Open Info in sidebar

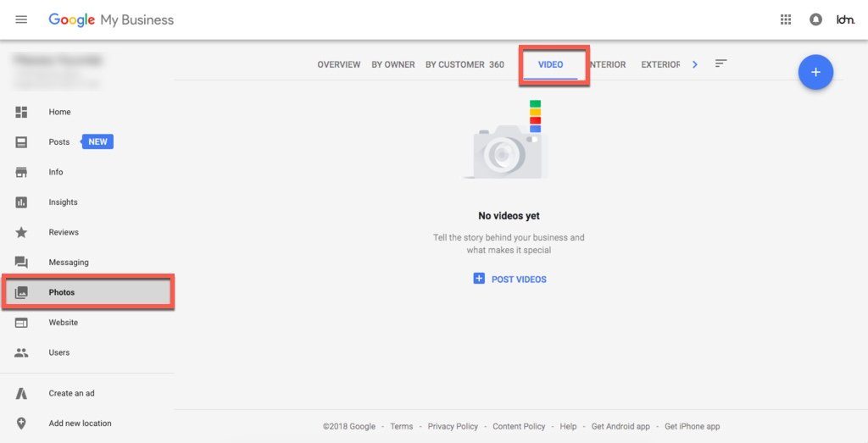56,172
